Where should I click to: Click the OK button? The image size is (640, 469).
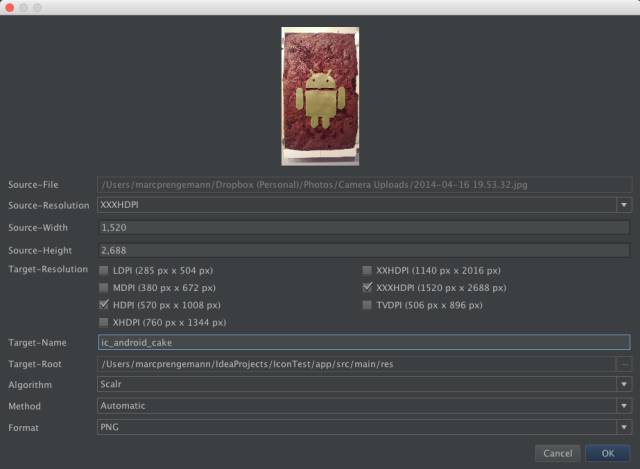point(608,453)
